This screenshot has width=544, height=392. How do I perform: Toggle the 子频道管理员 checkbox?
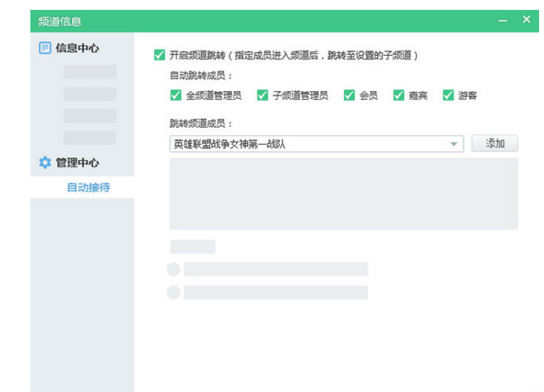pos(262,95)
